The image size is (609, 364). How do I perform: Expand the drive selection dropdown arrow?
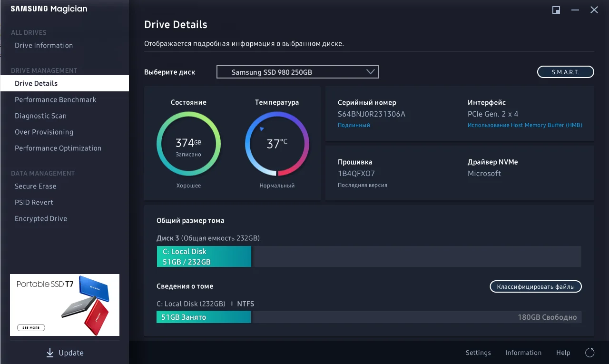tap(371, 72)
